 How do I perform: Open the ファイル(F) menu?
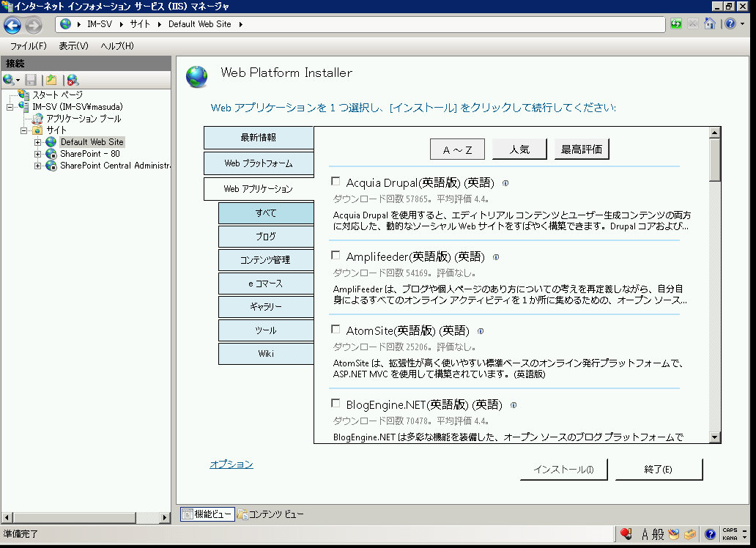(28, 46)
